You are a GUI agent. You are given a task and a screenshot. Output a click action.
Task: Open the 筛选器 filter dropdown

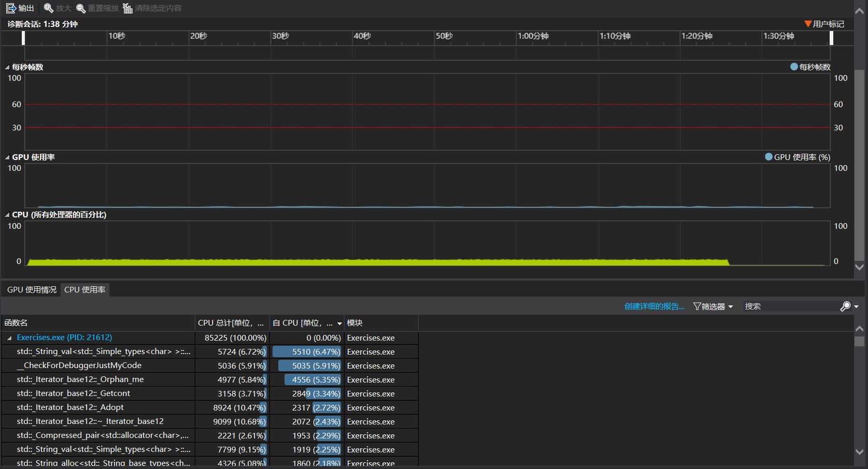click(713, 306)
